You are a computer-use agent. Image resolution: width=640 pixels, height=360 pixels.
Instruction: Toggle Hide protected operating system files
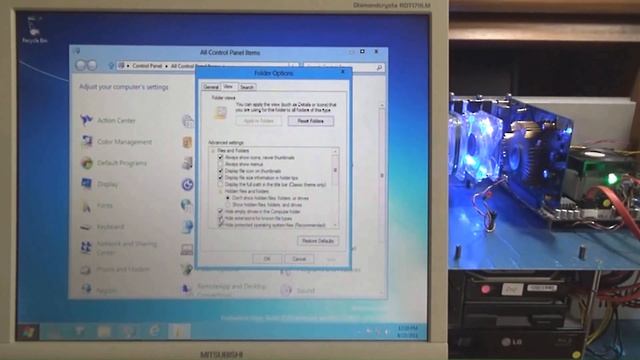tap(220, 225)
